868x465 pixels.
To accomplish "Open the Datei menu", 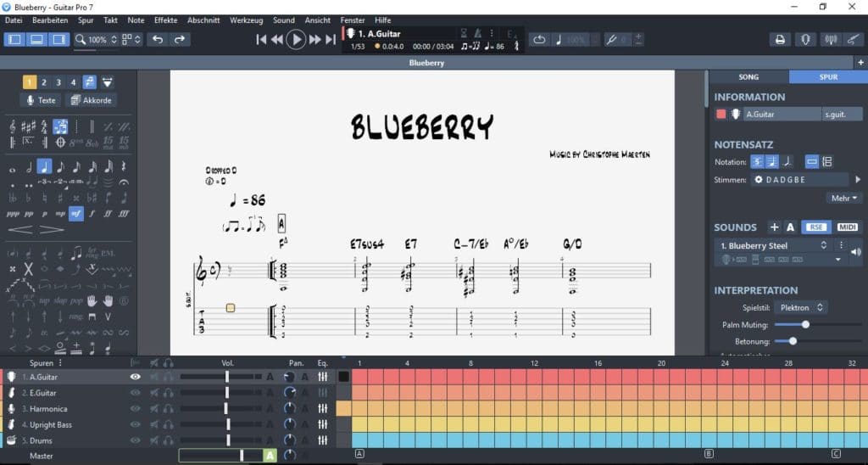I will 14,20.
